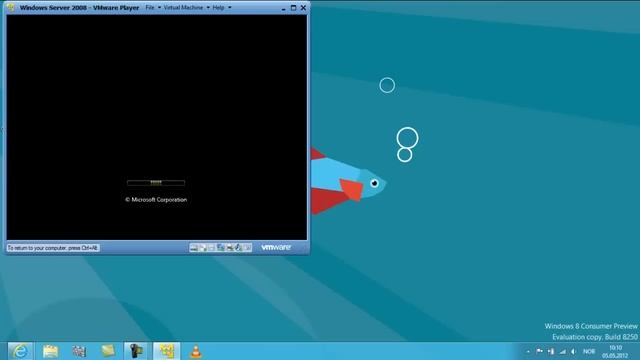Open the camcorder recorder taskbar icon
Screen dimensions: 640x360
tap(136, 351)
